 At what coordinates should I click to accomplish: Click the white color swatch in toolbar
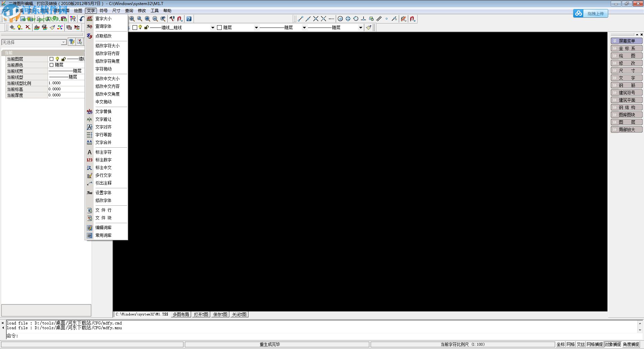(219, 28)
